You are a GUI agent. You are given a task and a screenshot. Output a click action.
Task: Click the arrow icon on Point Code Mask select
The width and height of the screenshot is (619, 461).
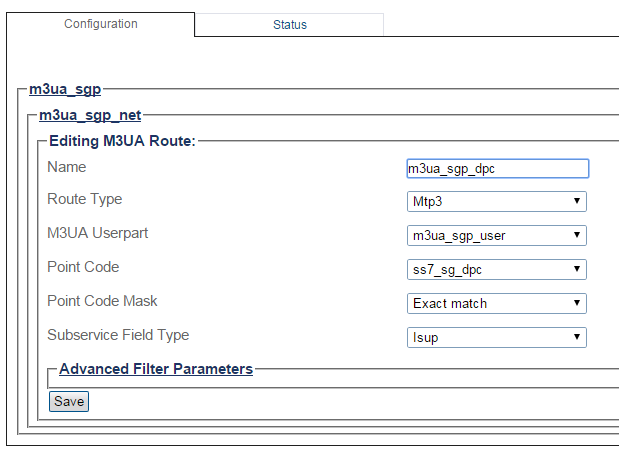coord(577,303)
